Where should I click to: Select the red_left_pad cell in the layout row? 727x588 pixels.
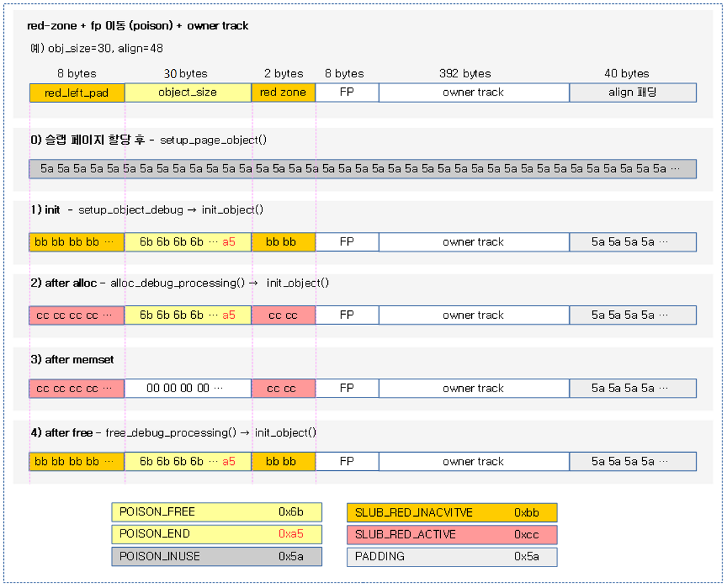tap(76, 92)
